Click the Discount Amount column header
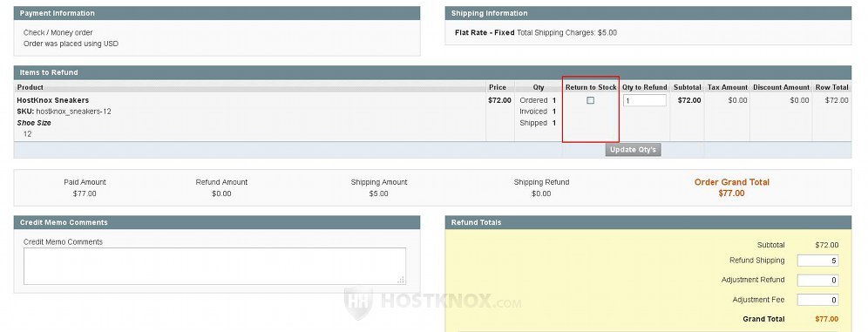 [x=781, y=87]
